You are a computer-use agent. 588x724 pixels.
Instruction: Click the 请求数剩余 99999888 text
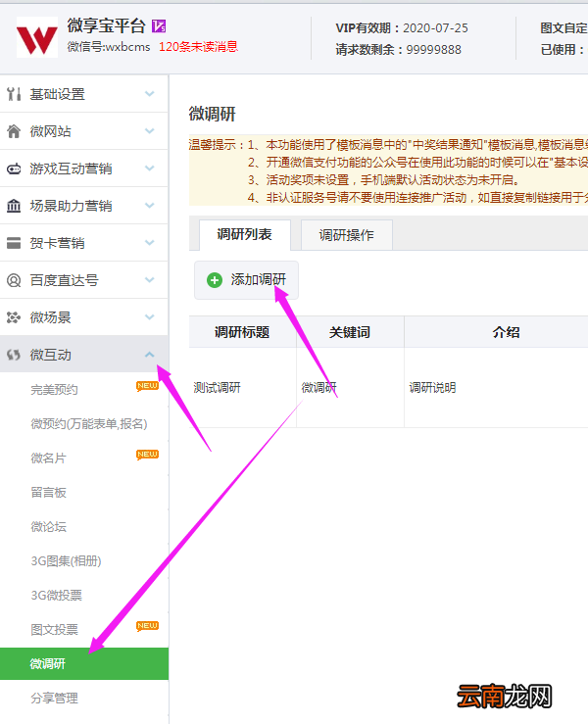coord(399,49)
